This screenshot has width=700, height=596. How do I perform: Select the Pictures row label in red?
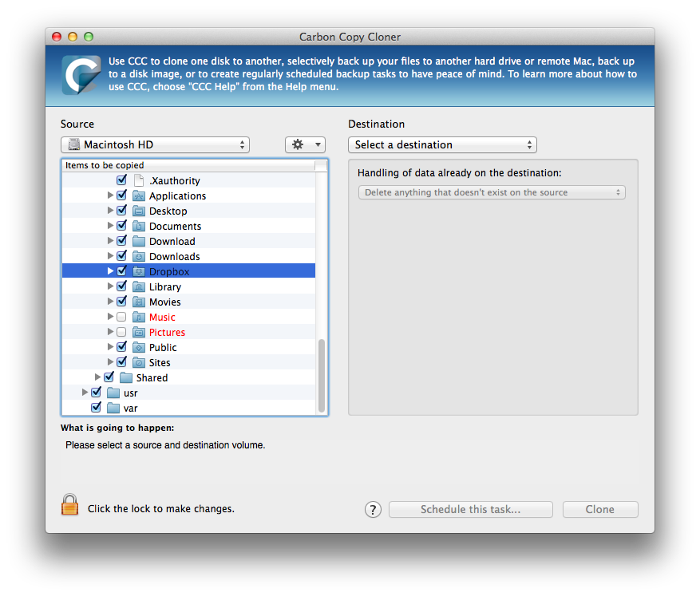167,333
